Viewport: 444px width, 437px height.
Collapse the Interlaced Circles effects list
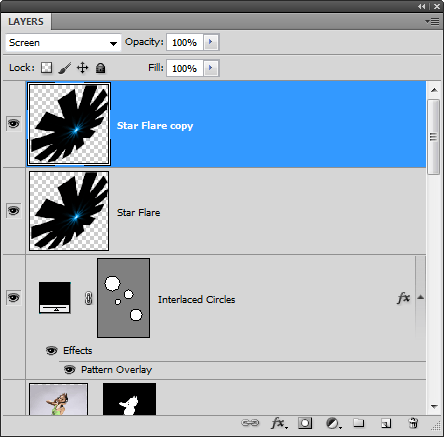(421, 297)
